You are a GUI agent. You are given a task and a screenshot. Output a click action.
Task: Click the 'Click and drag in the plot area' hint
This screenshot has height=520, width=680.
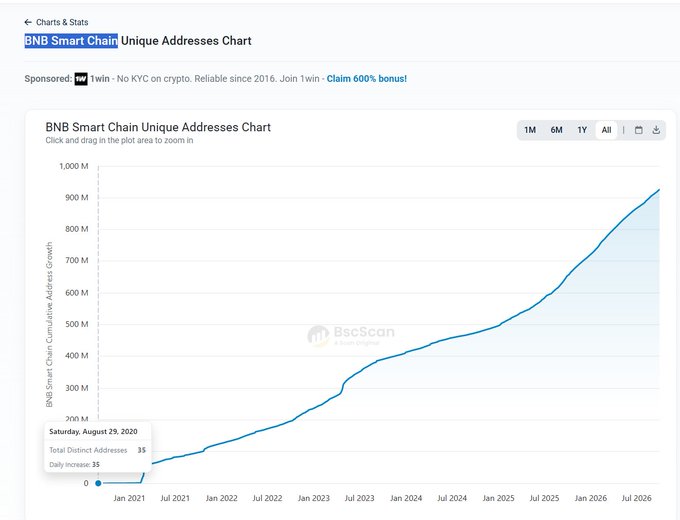point(119,141)
